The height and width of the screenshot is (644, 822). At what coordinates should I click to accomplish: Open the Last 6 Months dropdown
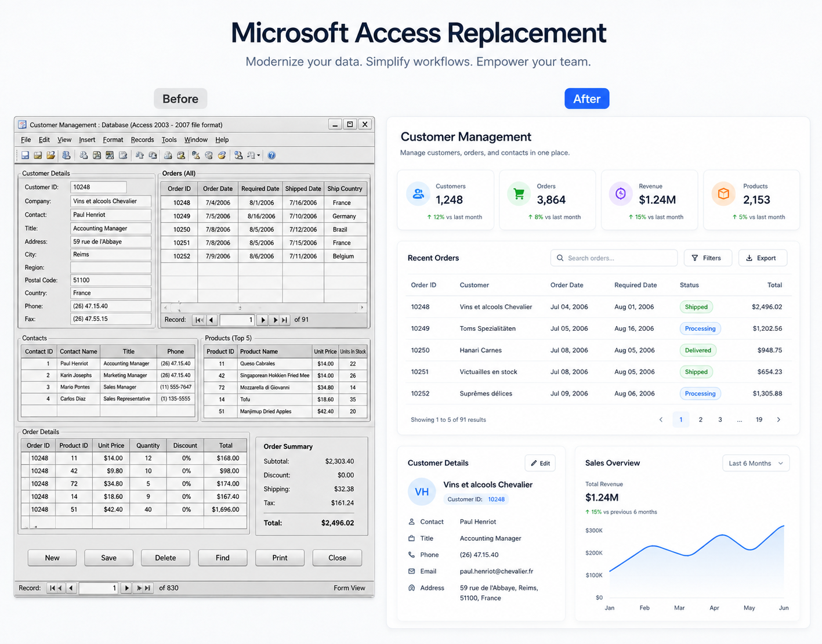tap(756, 463)
